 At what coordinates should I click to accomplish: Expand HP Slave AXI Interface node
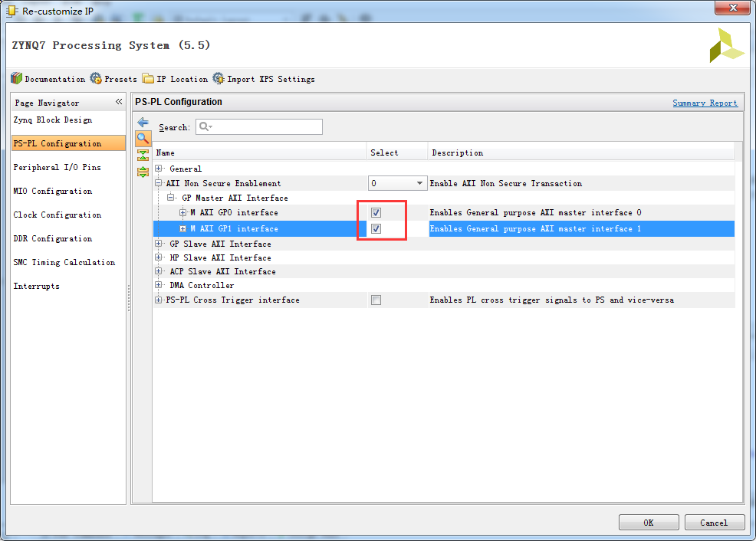pos(159,257)
